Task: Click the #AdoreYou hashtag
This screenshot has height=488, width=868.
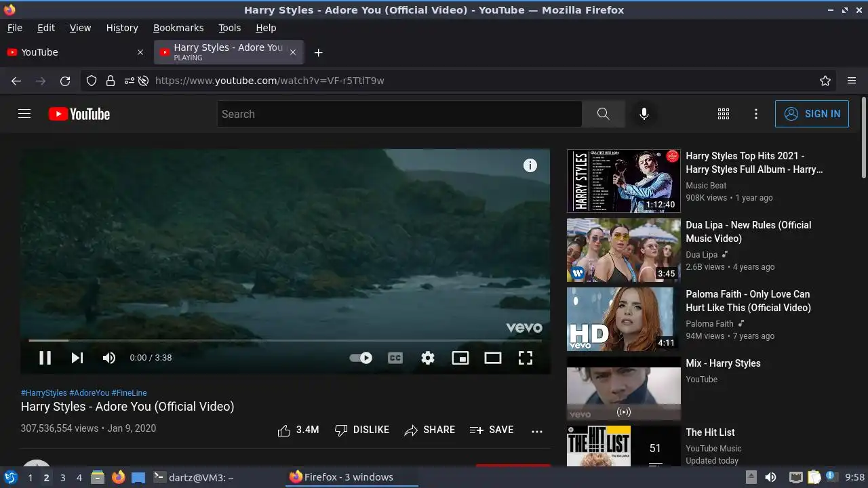Action: [x=89, y=393]
